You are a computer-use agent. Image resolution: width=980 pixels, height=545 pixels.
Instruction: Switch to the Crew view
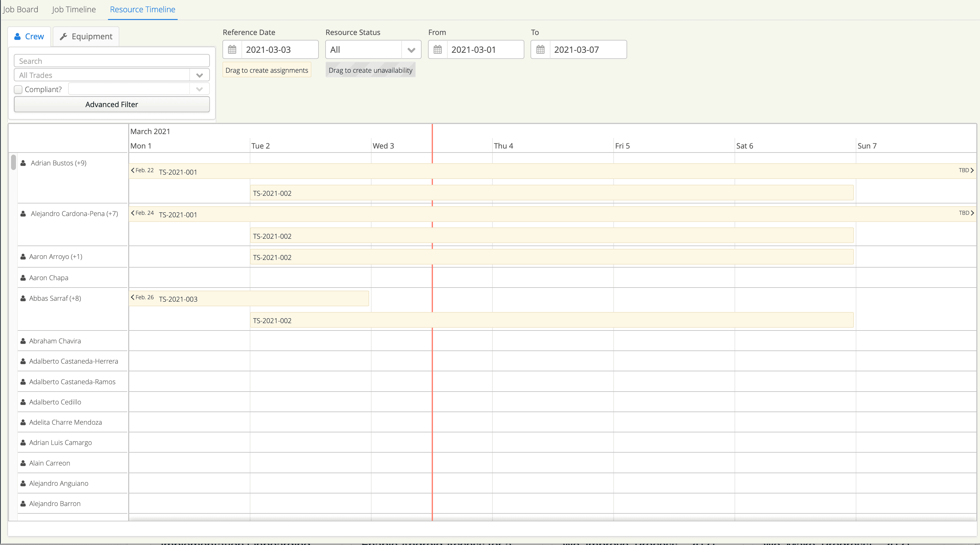(29, 36)
